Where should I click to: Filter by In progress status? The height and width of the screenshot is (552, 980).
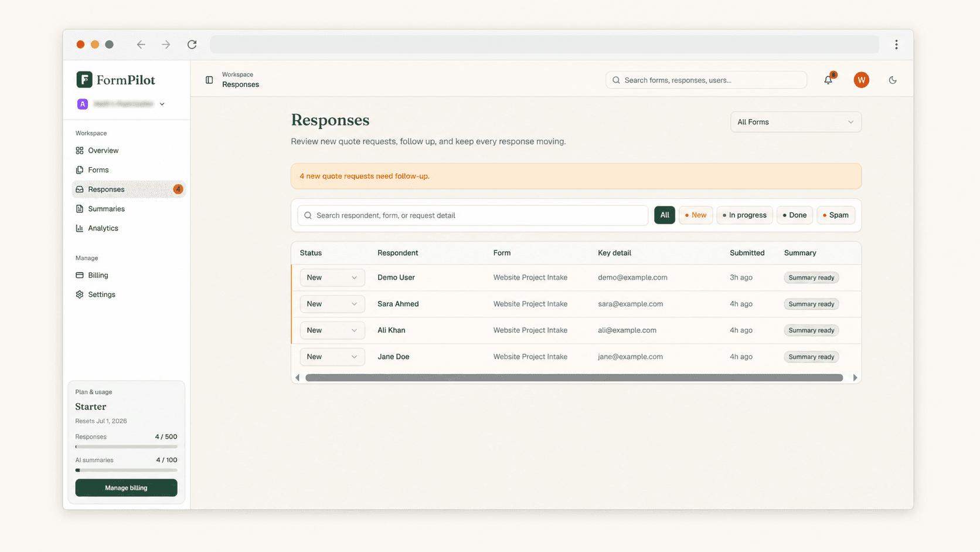point(744,215)
